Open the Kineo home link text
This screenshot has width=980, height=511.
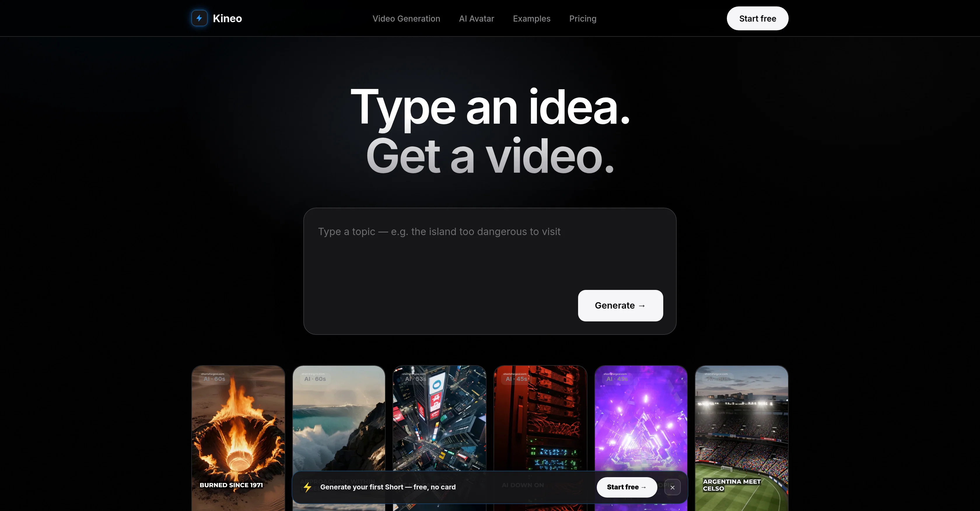pyautogui.click(x=227, y=18)
